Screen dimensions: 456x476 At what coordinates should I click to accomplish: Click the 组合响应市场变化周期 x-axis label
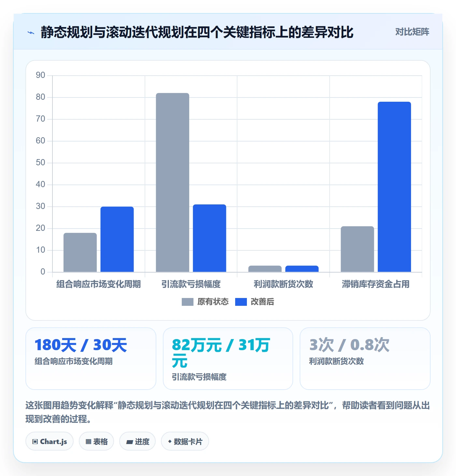click(x=98, y=284)
